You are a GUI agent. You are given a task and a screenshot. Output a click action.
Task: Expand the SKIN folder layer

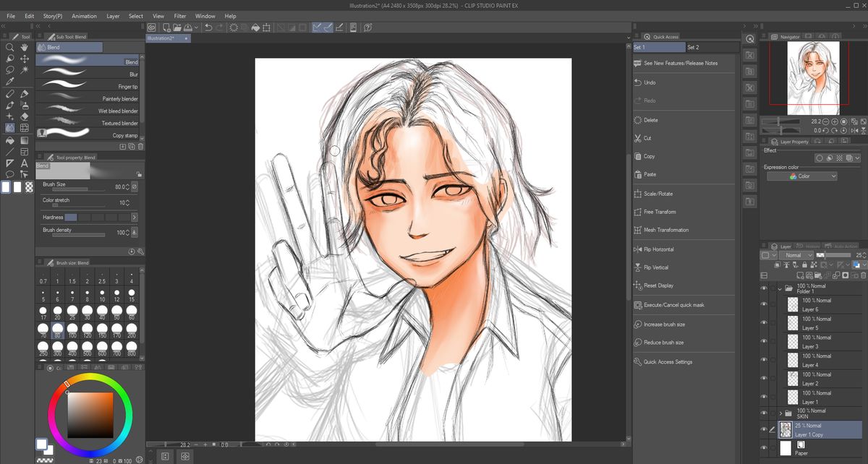780,413
